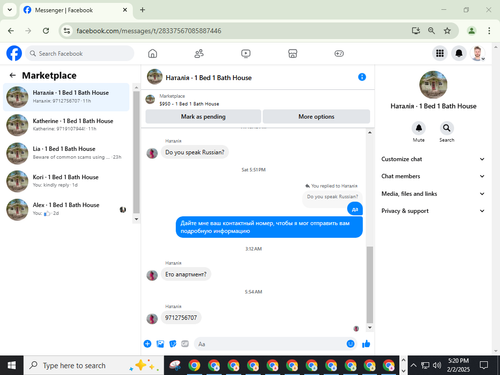Open Alex chat in the list
500x375 pixels.
pos(66,209)
